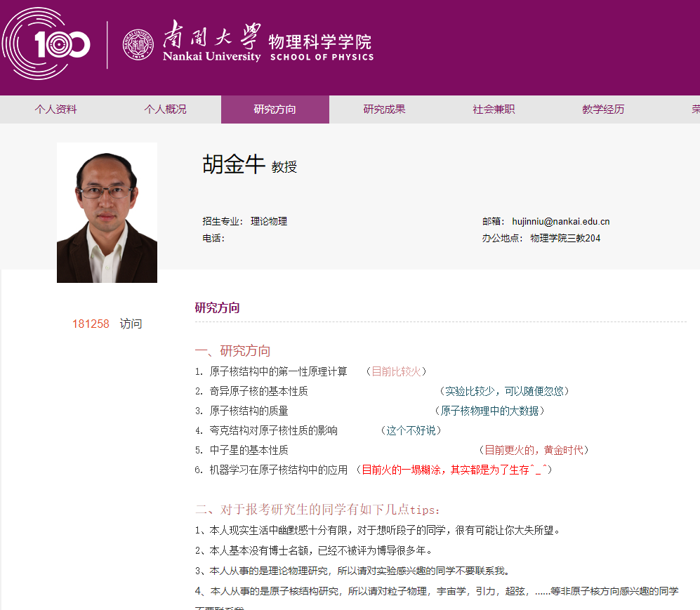Click the 一、研究方向 subheading
Screen dimensions: 700x610
tap(232, 351)
